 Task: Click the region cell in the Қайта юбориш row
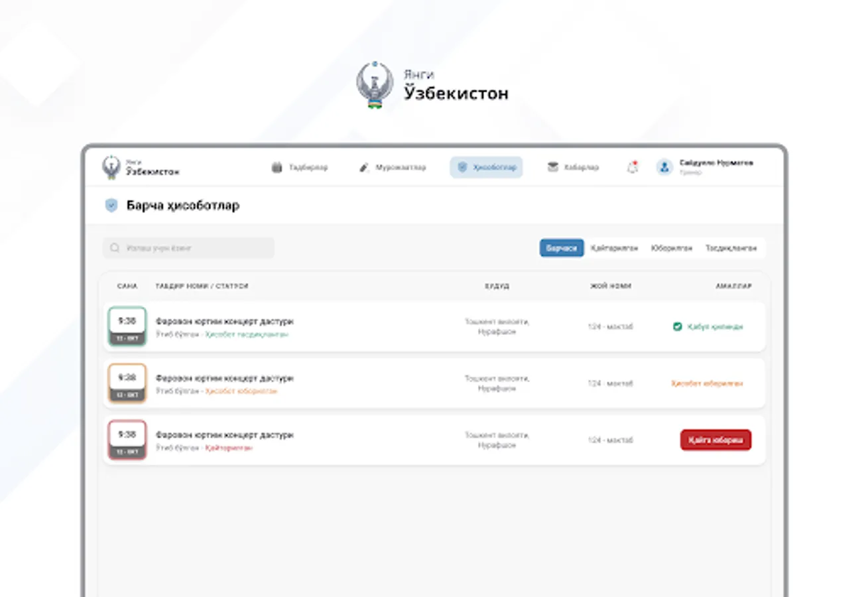(497, 440)
